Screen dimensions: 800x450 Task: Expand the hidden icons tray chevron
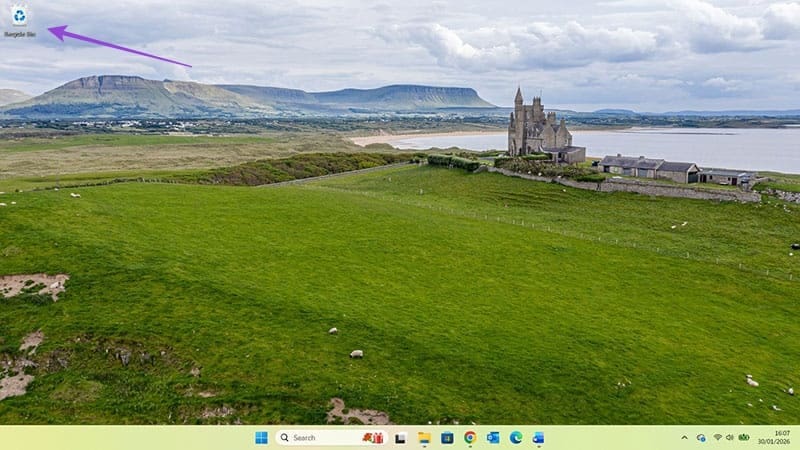[685, 438]
